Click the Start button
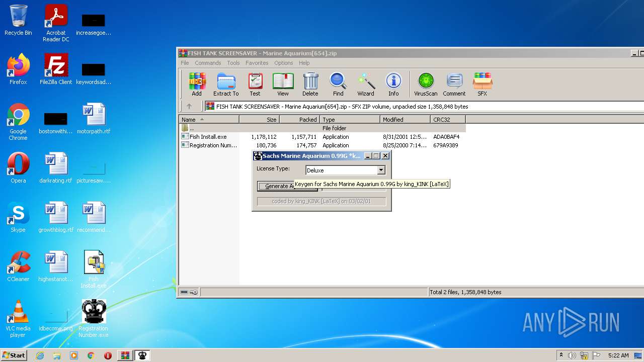The image size is (644, 362). click(x=14, y=355)
